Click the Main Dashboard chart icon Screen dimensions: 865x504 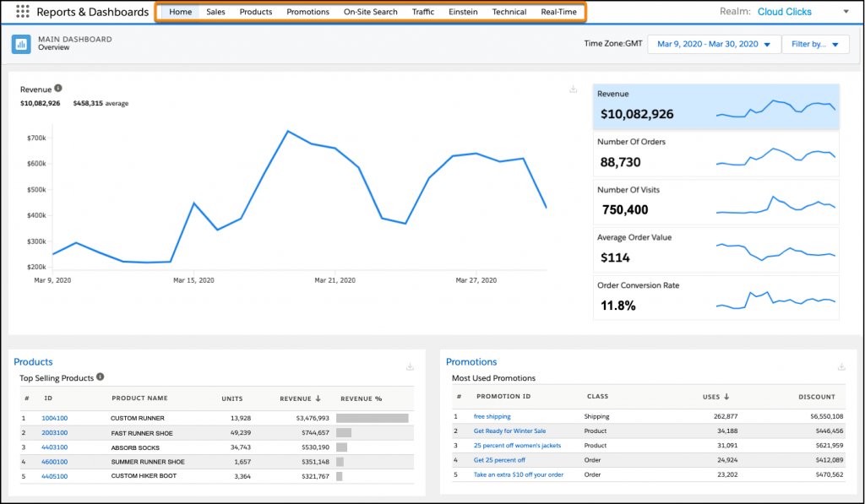(22, 44)
